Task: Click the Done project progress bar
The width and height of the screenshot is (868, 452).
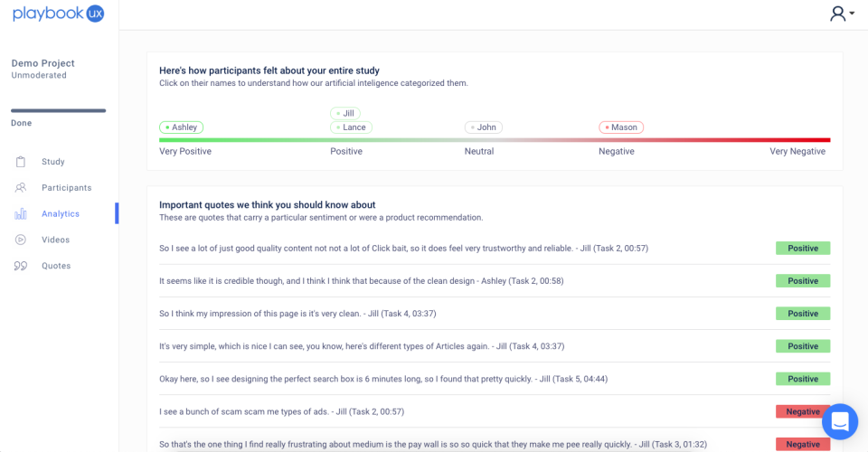Action: pyautogui.click(x=58, y=110)
